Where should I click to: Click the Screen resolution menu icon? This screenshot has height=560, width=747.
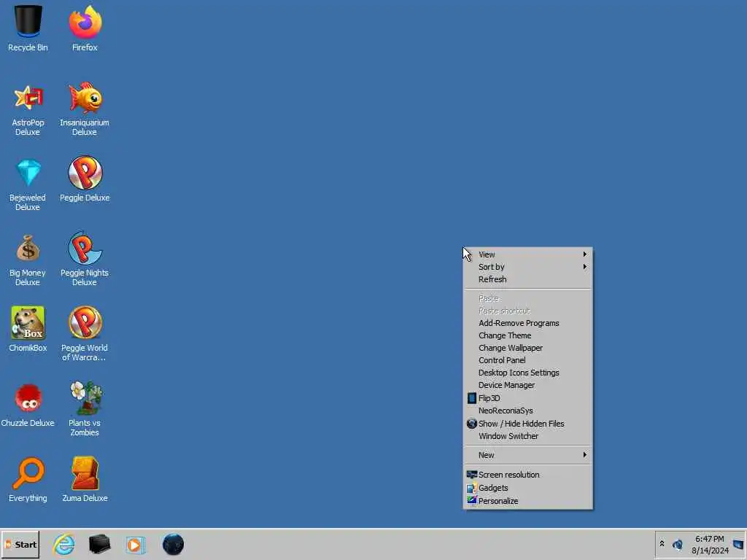pos(472,474)
